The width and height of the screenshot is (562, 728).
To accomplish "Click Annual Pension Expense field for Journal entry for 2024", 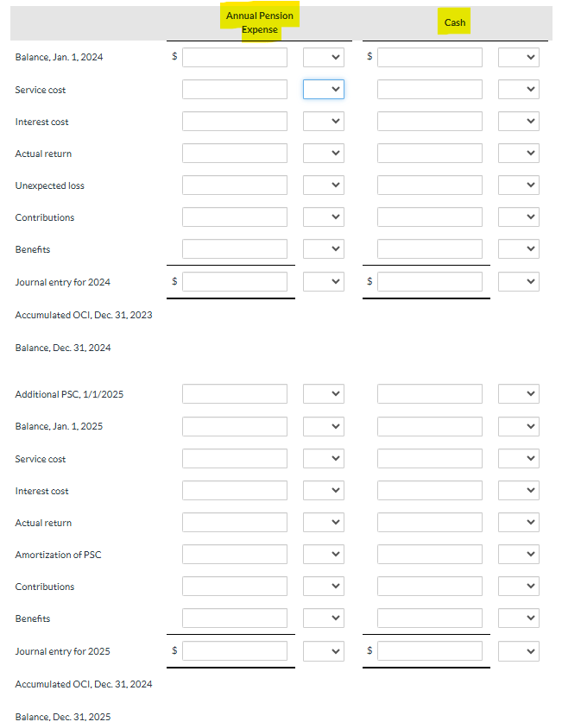I will tap(235, 281).
